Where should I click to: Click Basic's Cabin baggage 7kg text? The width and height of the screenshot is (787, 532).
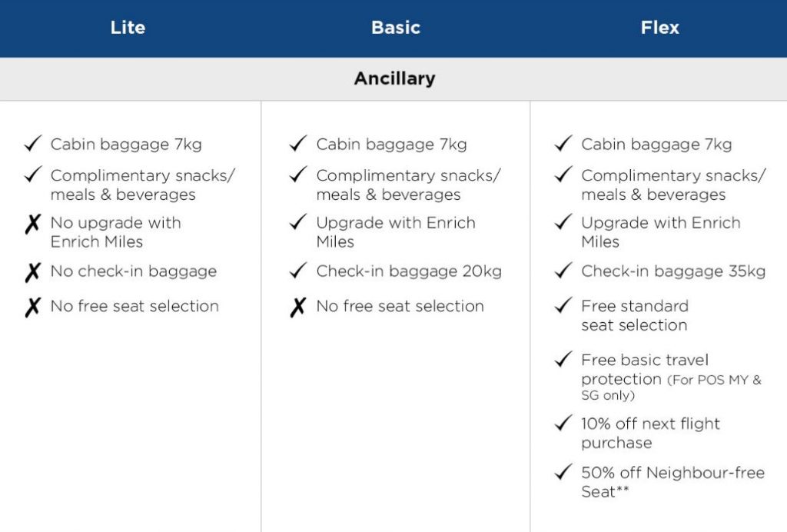click(x=391, y=144)
